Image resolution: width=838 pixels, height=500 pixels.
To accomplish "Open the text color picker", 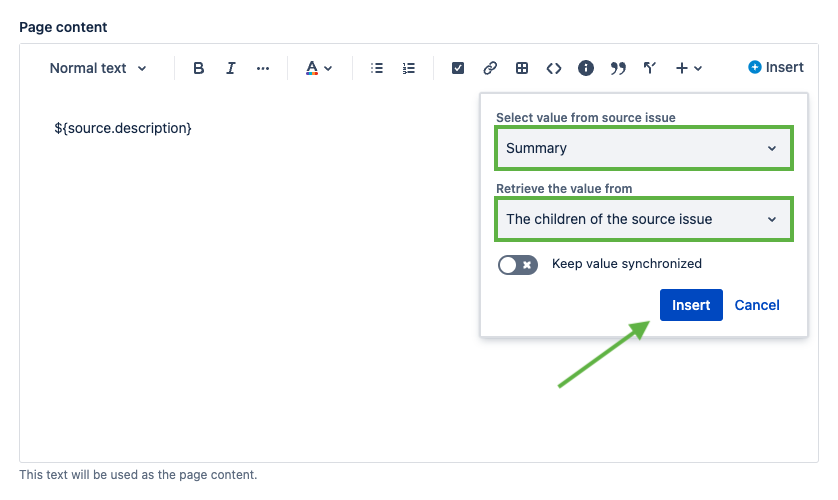I will pos(318,68).
